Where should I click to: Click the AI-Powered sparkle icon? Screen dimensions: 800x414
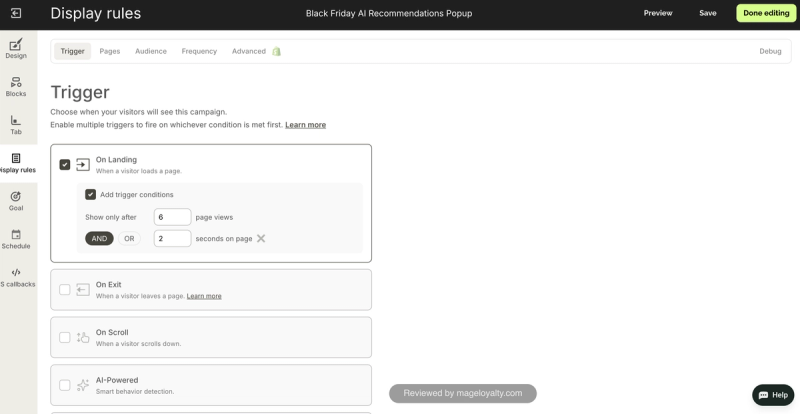83,385
